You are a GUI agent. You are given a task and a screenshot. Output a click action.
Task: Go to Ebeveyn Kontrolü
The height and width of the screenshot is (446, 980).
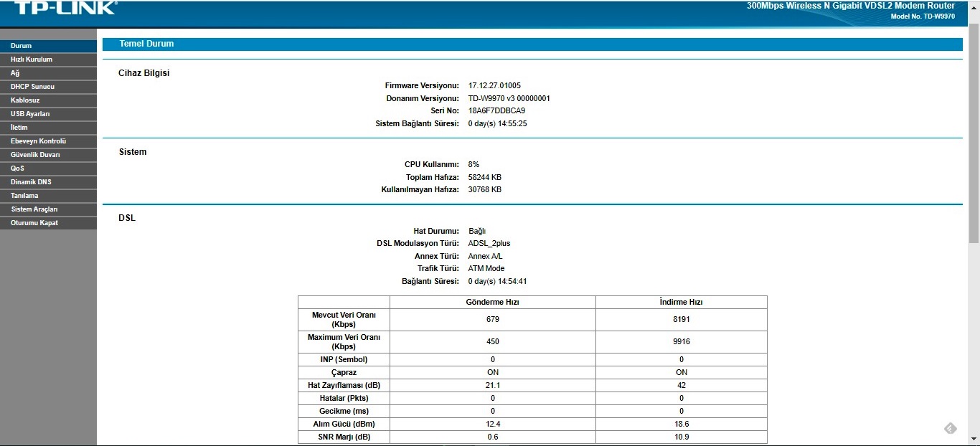(x=48, y=141)
